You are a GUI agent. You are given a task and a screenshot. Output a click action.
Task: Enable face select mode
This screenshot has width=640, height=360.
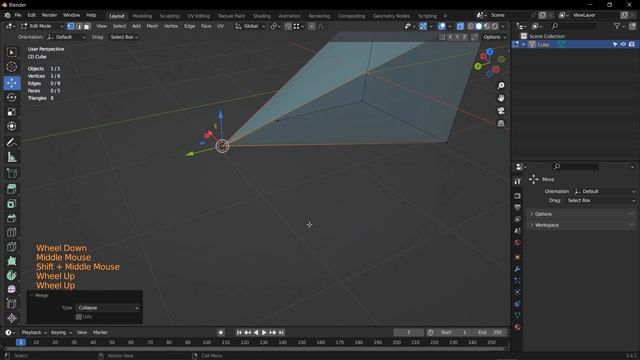click(87, 26)
